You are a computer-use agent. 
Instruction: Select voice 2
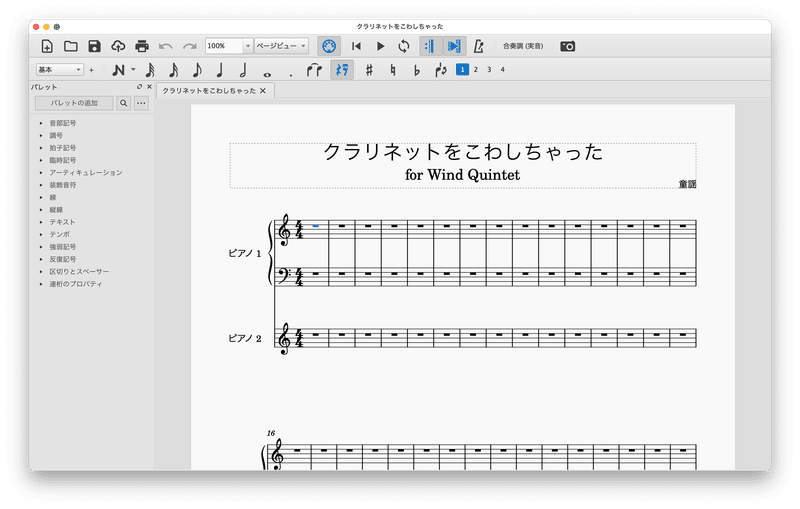476,69
